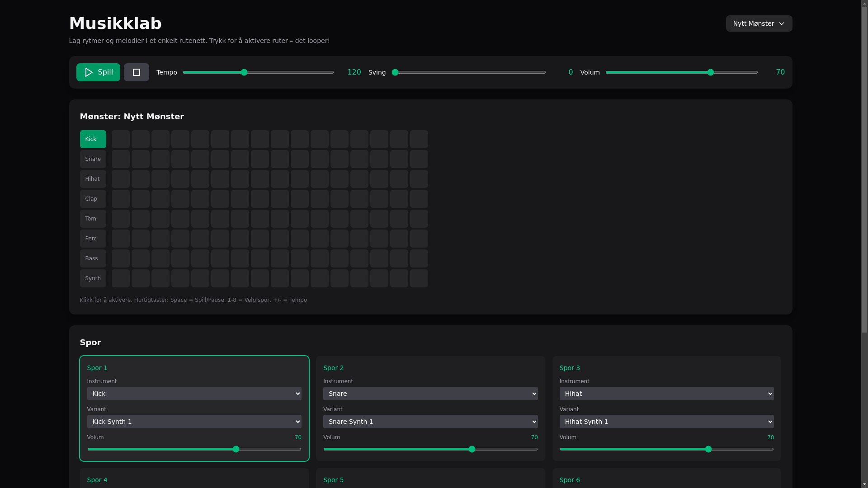Screen dimensions: 868x488
Task: Open the Snare Synth 1 variant dropdown
Action: pos(430,422)
